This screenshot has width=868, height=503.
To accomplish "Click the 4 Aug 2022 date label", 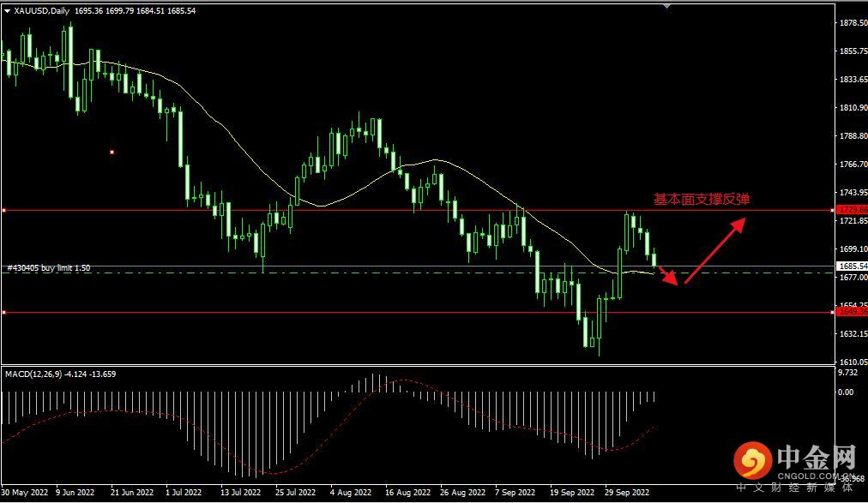I will (351, 493).
